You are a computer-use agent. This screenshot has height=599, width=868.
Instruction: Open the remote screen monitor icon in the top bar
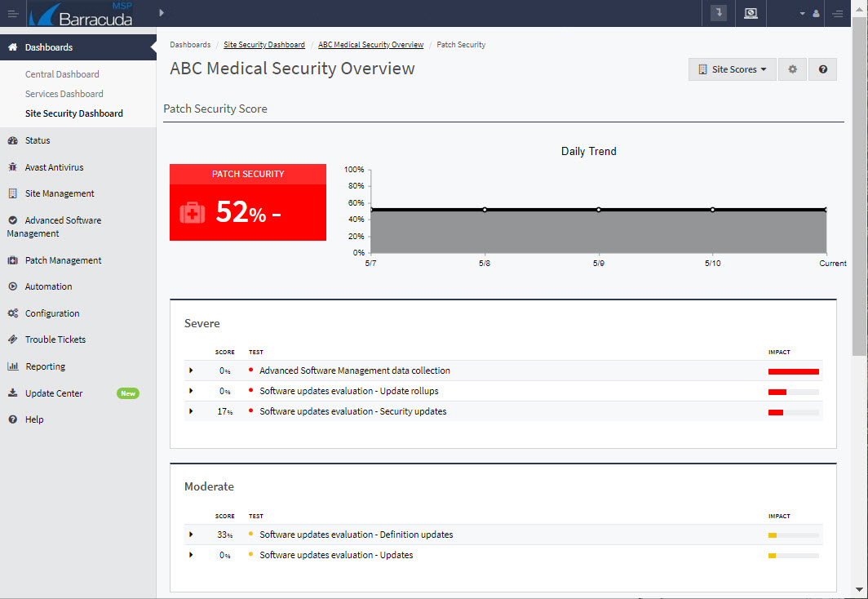pos(751,13)
